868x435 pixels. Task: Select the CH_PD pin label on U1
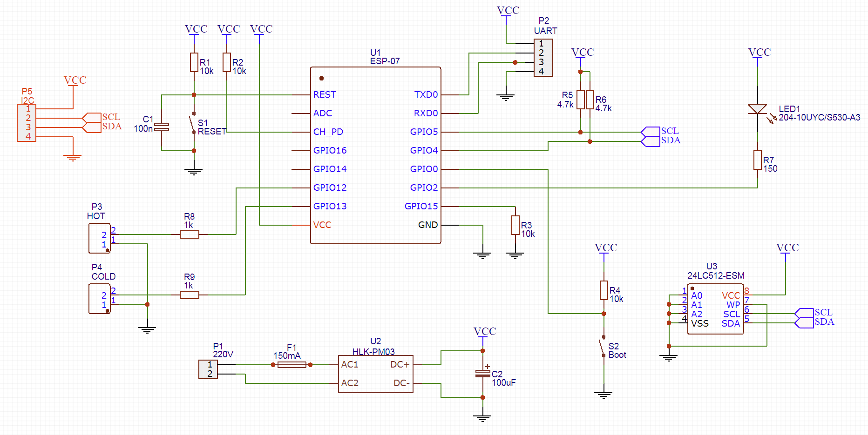328,132
